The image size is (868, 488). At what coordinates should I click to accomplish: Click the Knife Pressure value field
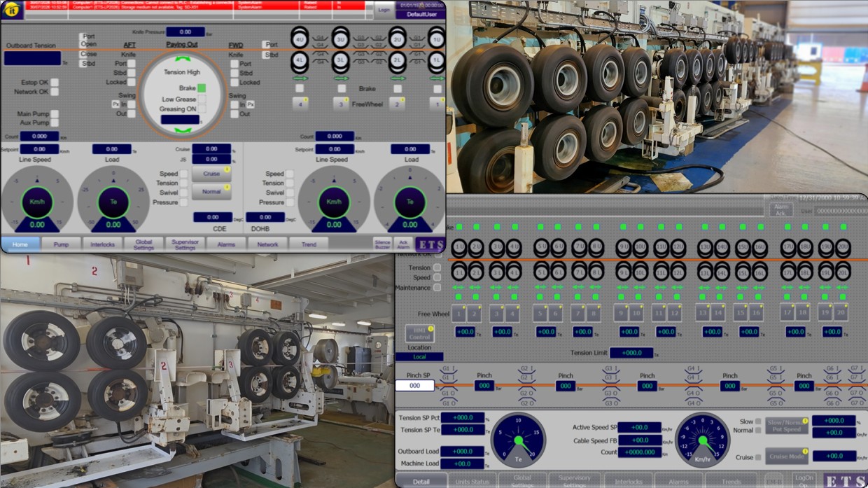pos(185,32)
